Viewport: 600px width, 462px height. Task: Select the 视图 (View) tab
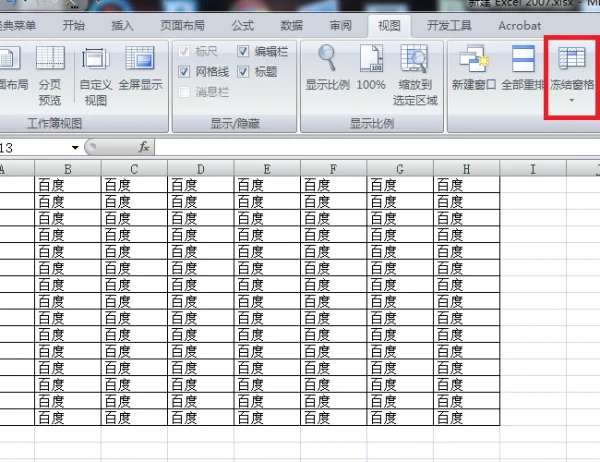tap(389, 26)
